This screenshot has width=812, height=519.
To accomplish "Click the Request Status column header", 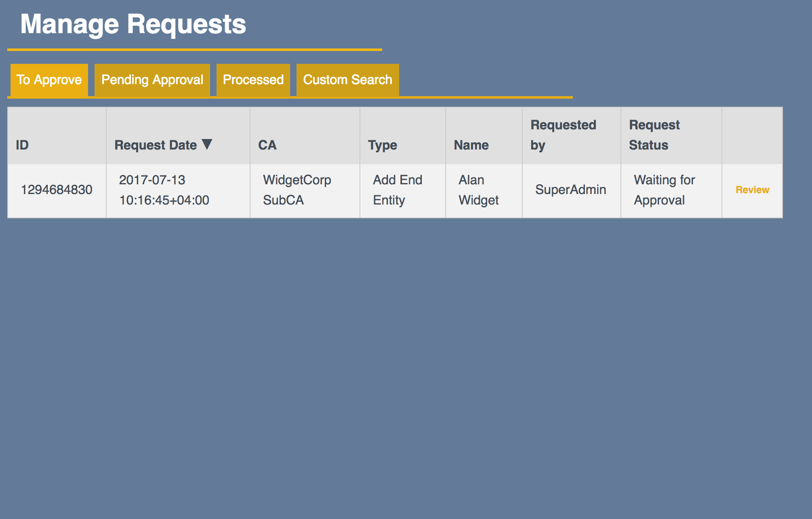I will coord(653,135).
